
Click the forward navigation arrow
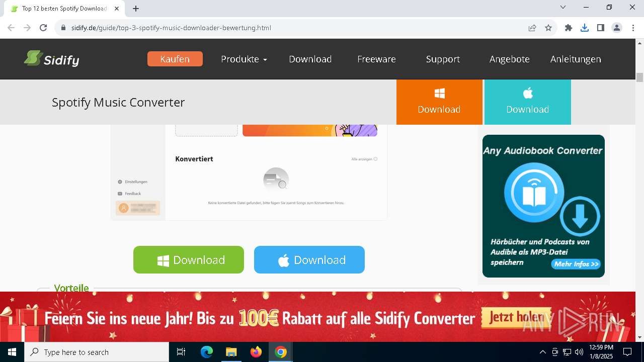tap(27, 28)
